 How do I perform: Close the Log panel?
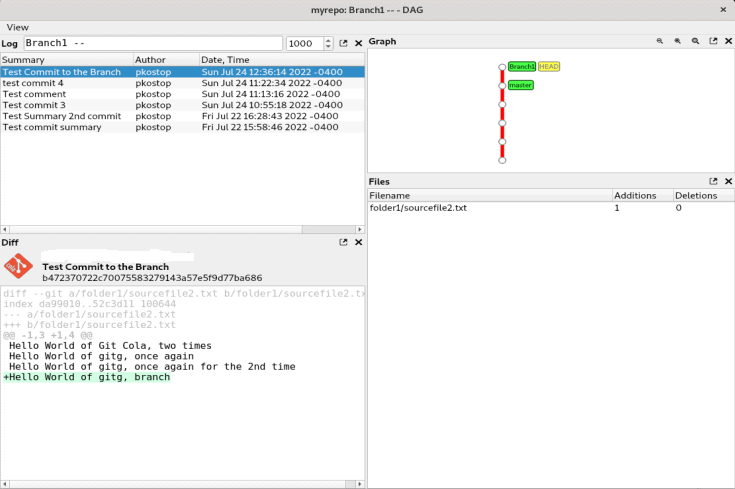pyautogui.click(x=359, y=43)
